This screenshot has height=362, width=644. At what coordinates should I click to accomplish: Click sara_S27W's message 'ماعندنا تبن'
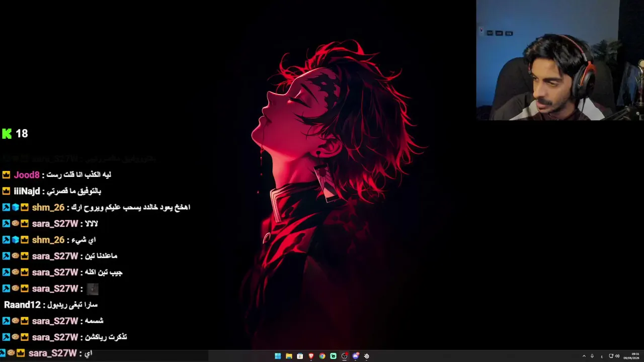pyautogui.click(x=101, y=256)
